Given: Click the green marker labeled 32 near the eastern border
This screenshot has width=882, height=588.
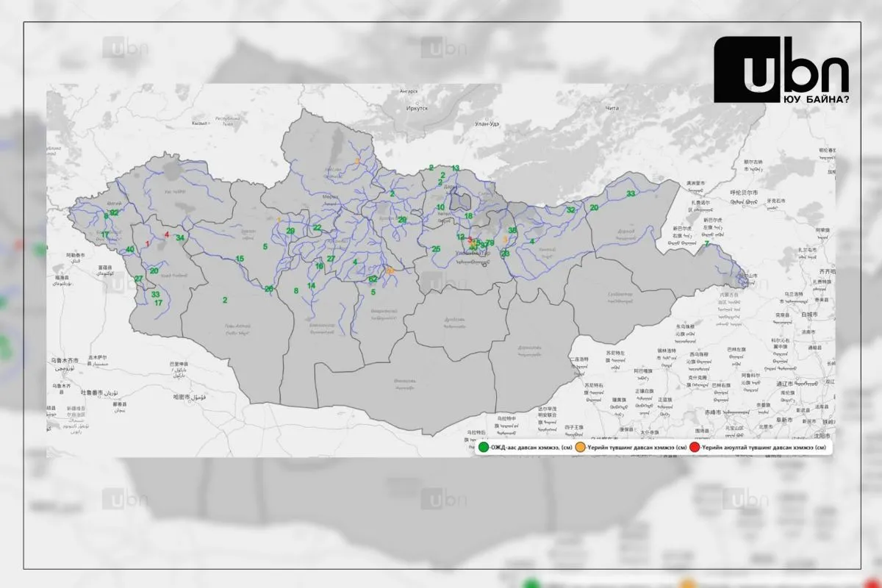Looking at the screenshot, I should point(570,209).
